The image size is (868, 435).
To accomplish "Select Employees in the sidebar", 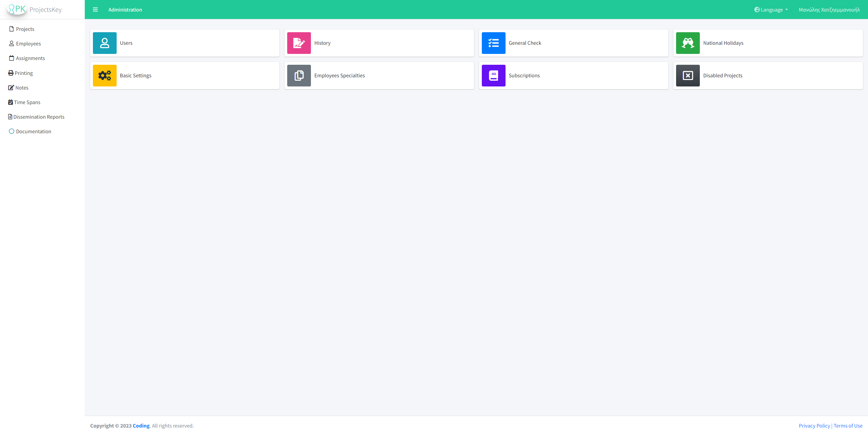I will coord(28,44).
